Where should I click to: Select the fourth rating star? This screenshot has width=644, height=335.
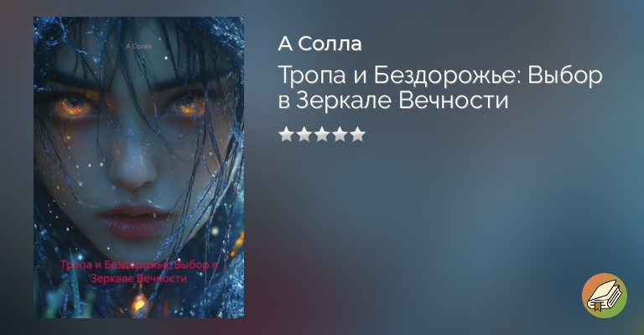pos(340,134)
